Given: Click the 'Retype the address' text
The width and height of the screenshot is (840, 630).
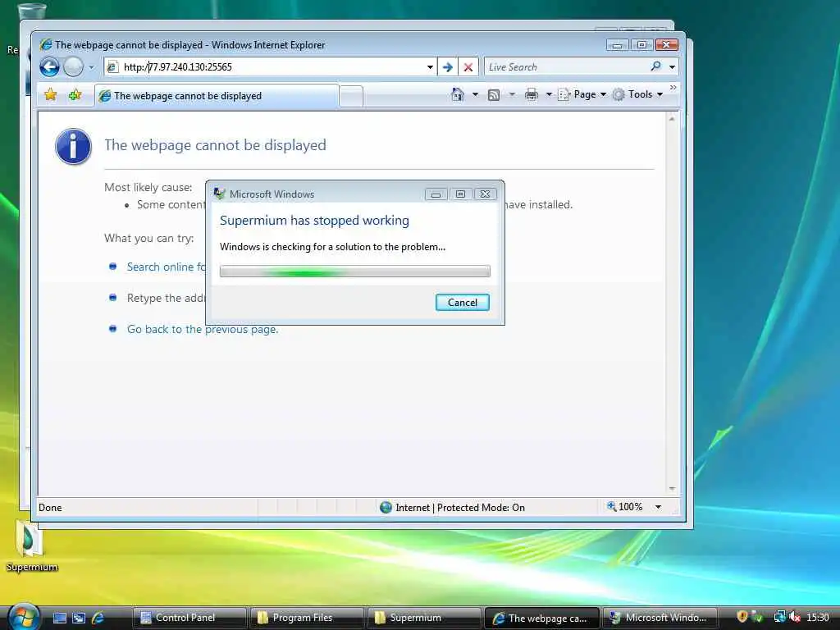Looking at the screenshot, I should pos(166,298).
